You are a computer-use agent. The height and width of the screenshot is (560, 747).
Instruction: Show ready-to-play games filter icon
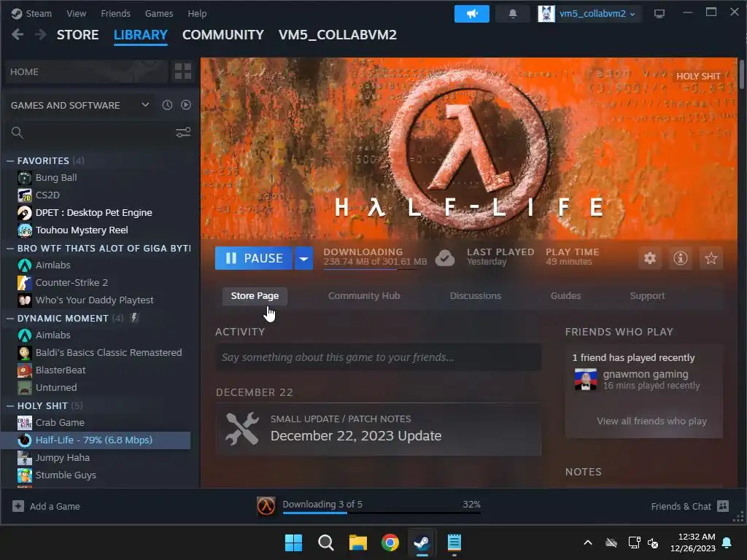click(x=186, y=105)
